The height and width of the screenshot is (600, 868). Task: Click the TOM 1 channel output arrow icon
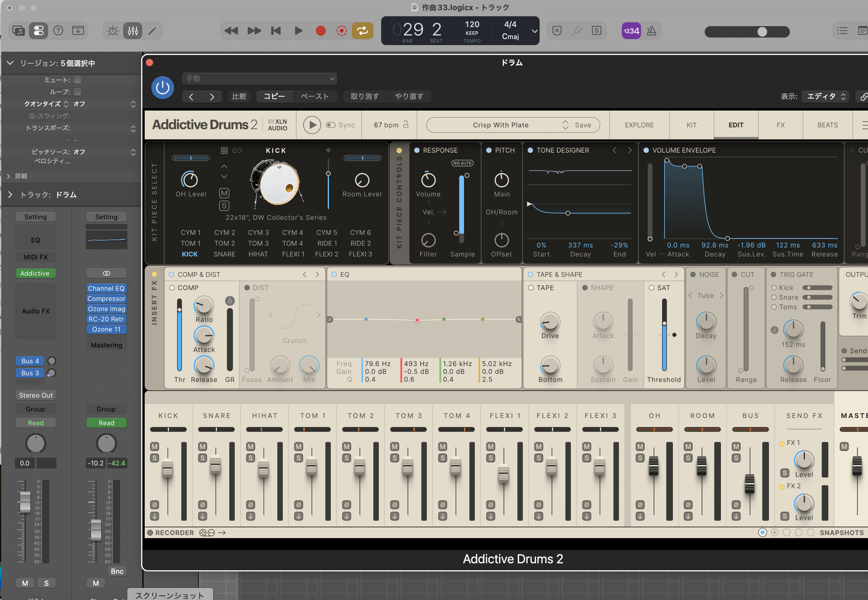tap(299, 516)
